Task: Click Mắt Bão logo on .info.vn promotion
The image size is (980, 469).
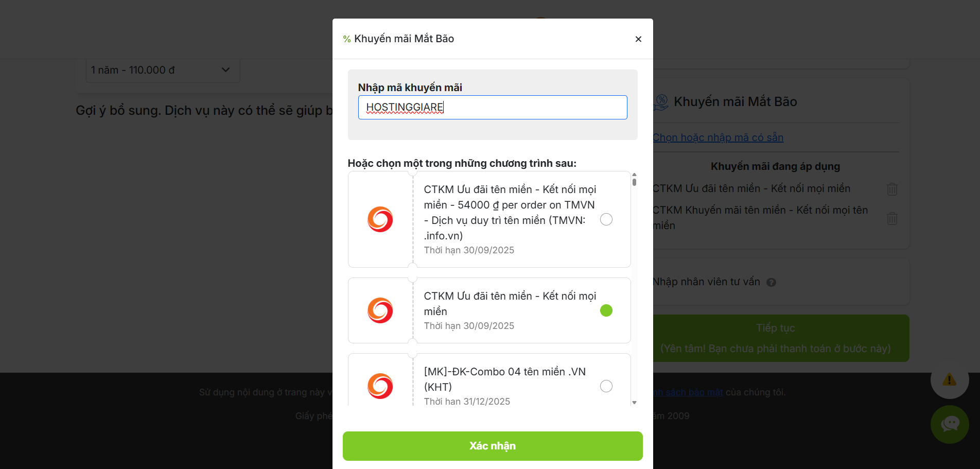Action: click(380, 219)
